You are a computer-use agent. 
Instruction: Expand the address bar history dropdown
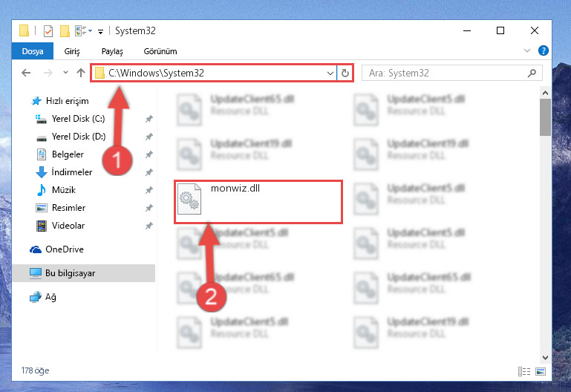330,73
